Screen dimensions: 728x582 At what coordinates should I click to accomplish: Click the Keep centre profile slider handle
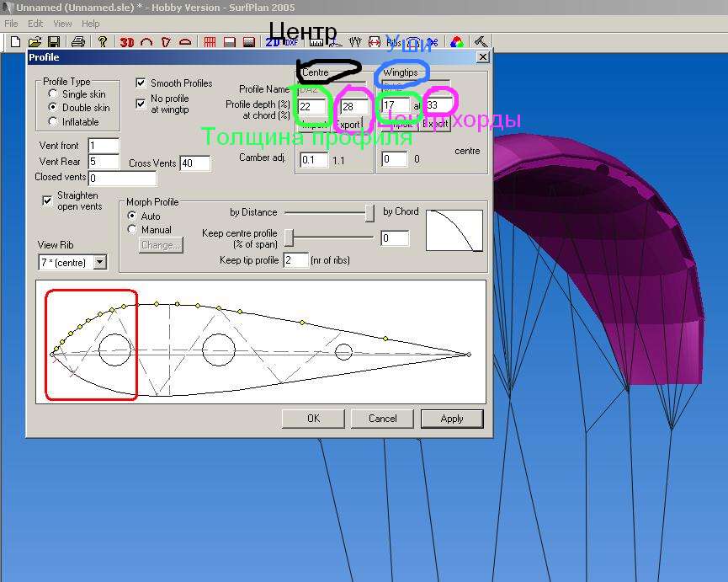[288, 237]
